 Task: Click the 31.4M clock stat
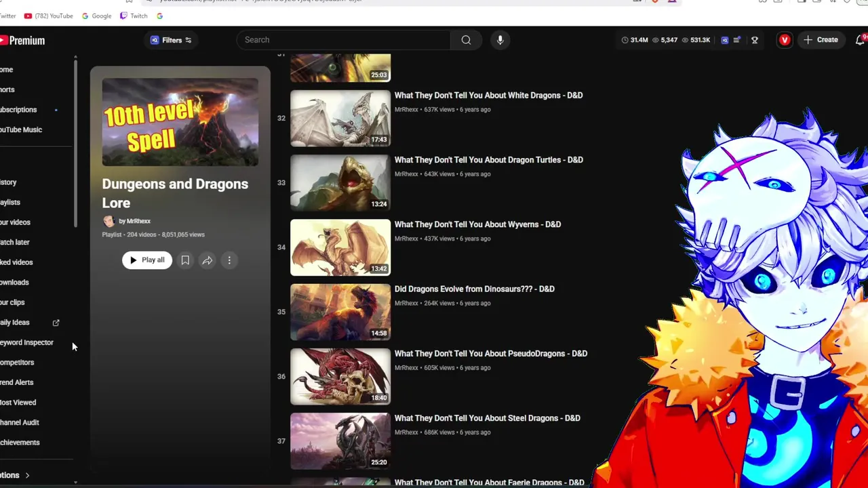click(634, 40)
